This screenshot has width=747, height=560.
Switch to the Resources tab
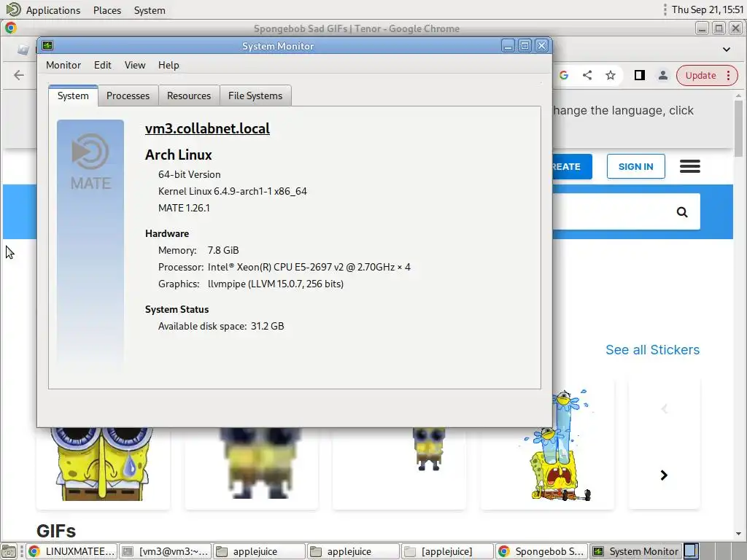(x=189, y=96)
